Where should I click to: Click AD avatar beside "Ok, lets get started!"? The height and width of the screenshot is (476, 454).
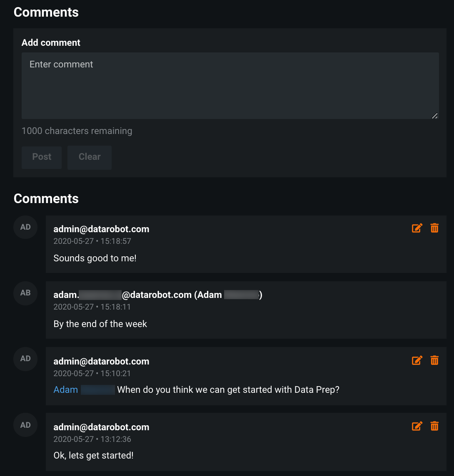(x=25, y=425)
